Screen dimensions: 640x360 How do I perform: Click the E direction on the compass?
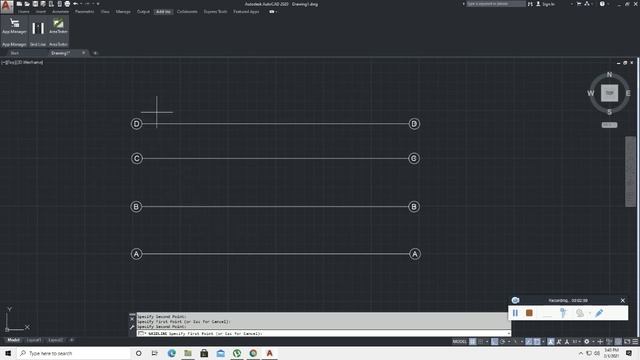click(628, 93)
